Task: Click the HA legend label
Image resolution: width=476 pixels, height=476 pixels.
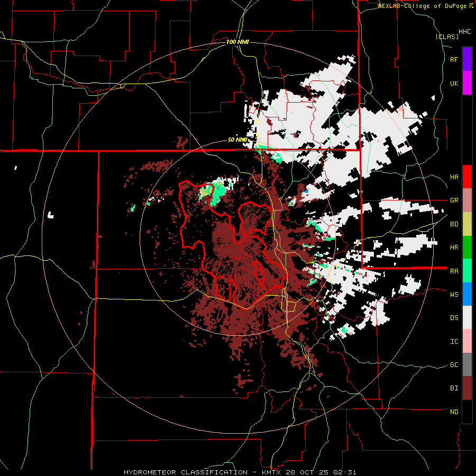Action: (x=454, y=177)
